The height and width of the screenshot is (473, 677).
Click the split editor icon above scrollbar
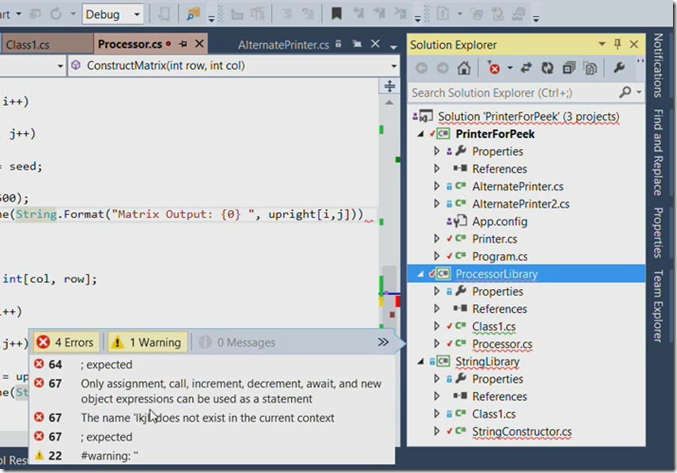tap(389, 86)
